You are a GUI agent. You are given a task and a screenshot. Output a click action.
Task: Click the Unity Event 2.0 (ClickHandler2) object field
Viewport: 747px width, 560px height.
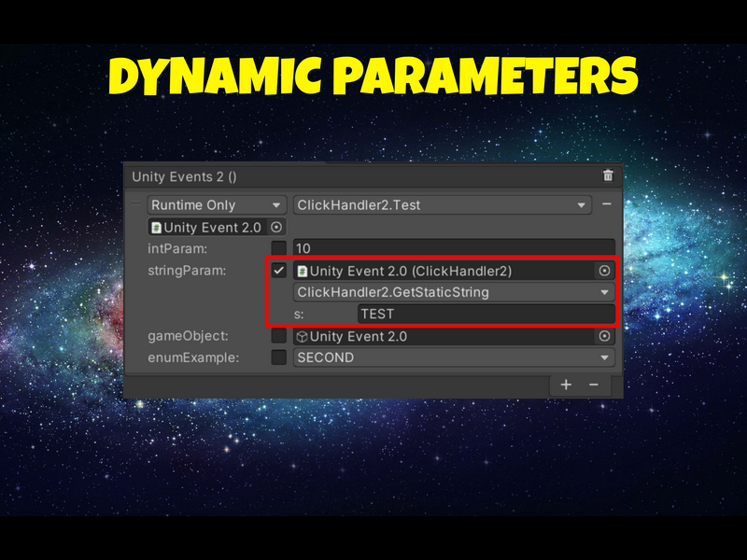point(454,271)
